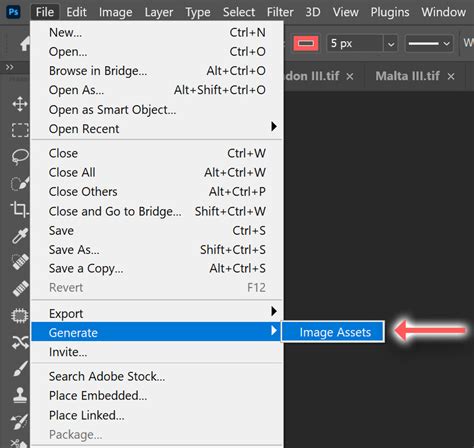
Task: Open the File menu
Action: (45, 12)
